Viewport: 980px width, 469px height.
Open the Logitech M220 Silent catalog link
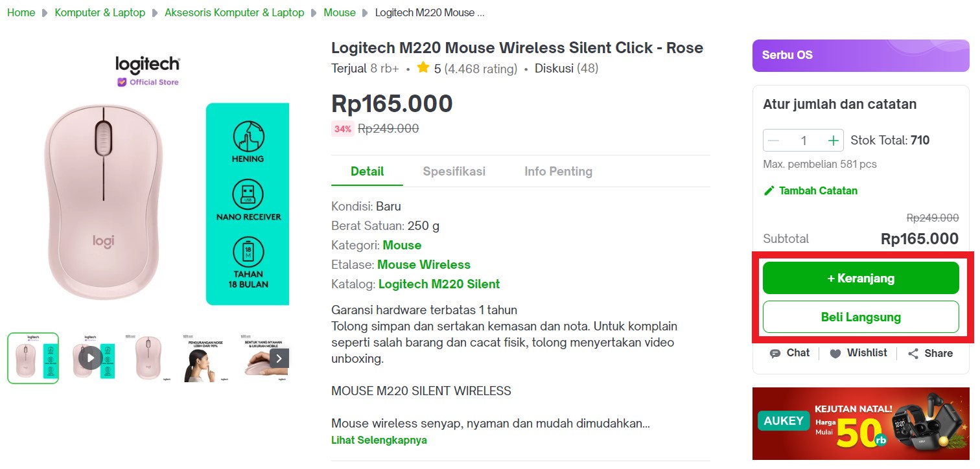coord(438,284)
